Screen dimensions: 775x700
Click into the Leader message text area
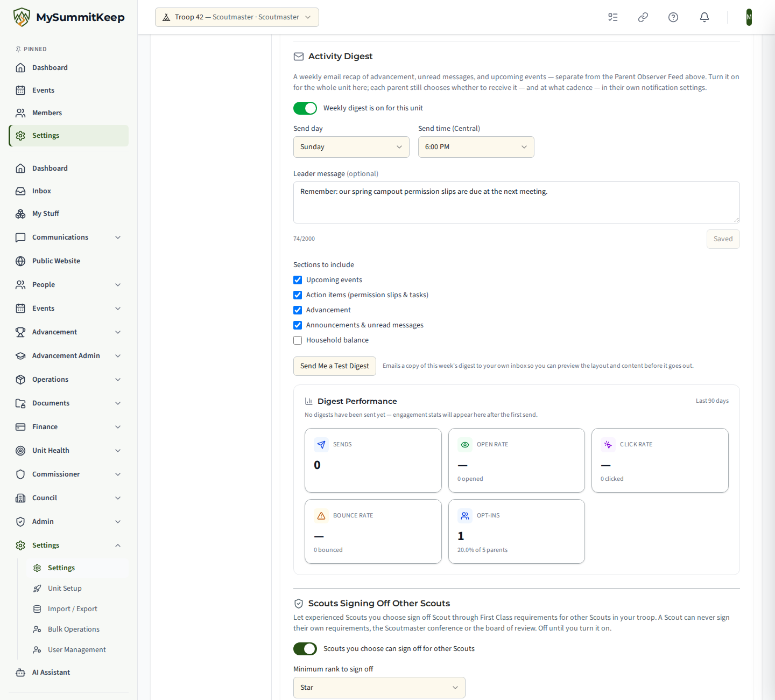coord(517,202)
